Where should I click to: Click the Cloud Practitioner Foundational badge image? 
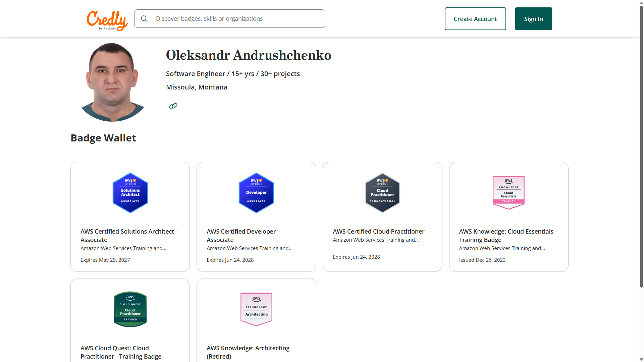(x=382, y=193)
